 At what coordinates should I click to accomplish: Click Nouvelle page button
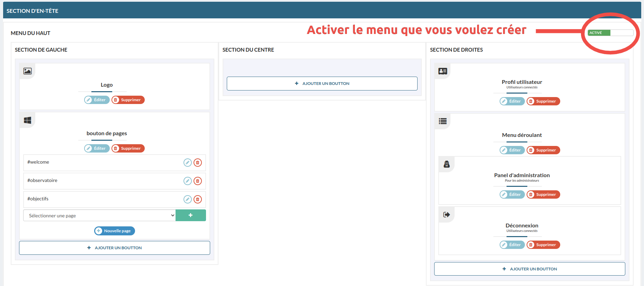pos(115,231)
